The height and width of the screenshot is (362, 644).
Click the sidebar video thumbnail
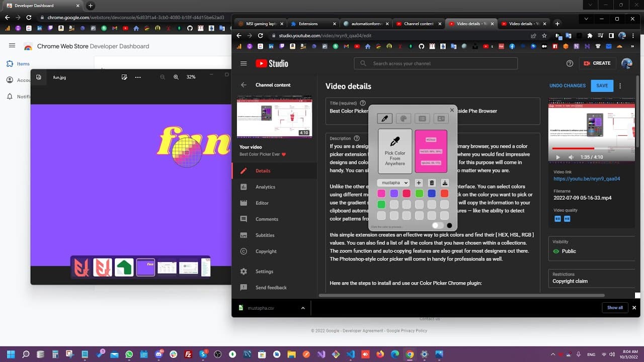point(275,117)
